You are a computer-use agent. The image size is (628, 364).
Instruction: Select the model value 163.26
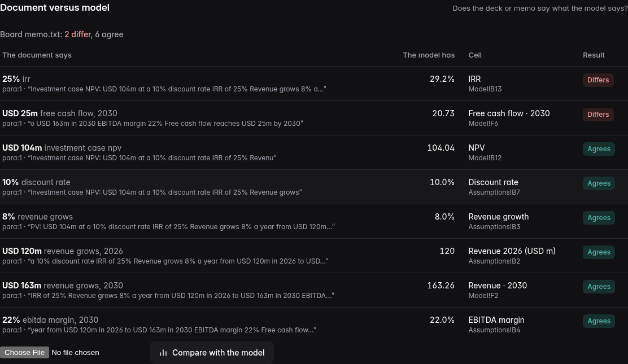[x=441, y=286]
